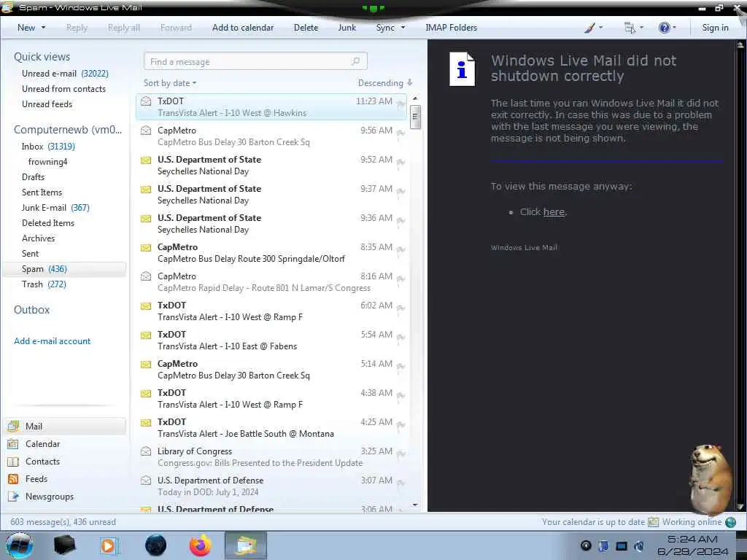Open Deleted Items folder
The width and height of the screenshot is (747, 560).
(48, 223)
